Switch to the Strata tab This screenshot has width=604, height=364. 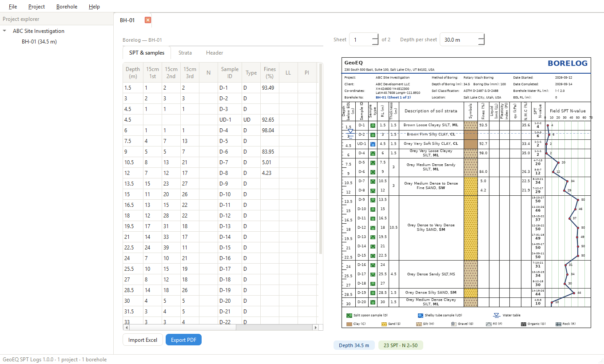(x=185, y=53)
